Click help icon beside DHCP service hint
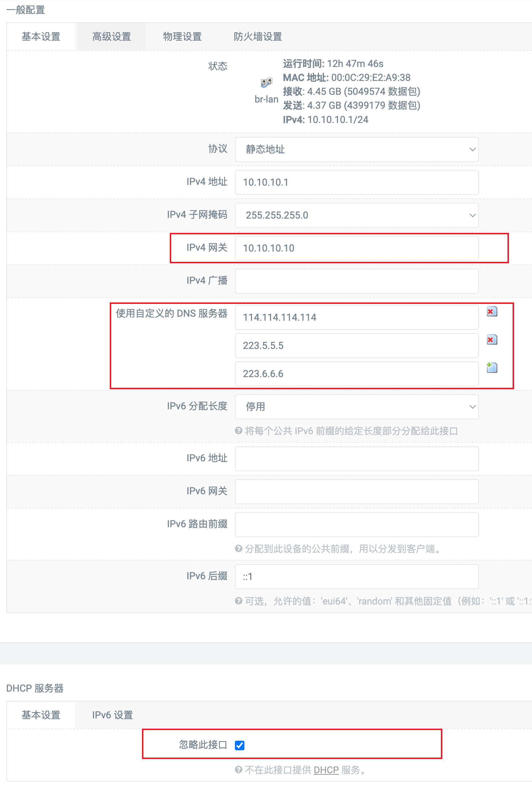Image resolution: width=532 pixels, height=796 pixels. [239, 770]
